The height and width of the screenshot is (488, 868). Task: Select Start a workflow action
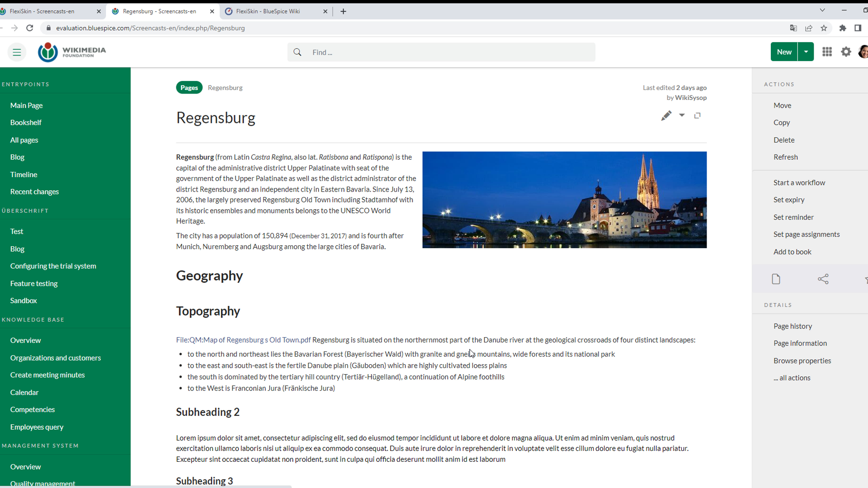click(799, 183)
